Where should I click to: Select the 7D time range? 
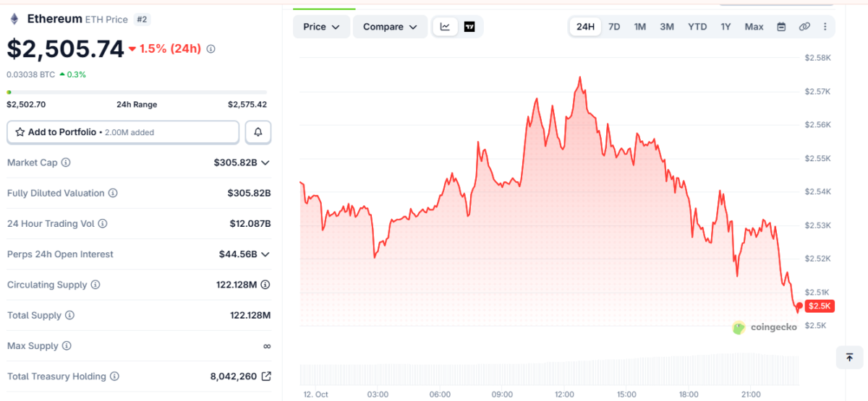tap(614, 27)
